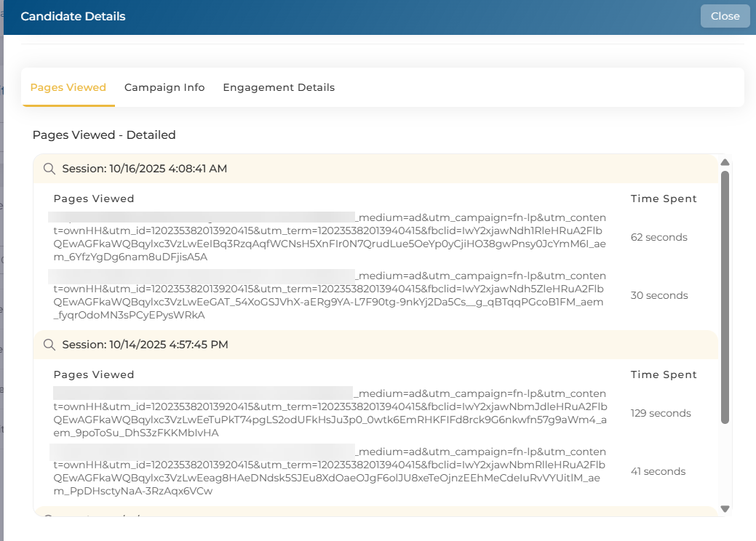Click the scrollbar down arrow
This screenshot has width=756, height=541.
click(725, 508)
